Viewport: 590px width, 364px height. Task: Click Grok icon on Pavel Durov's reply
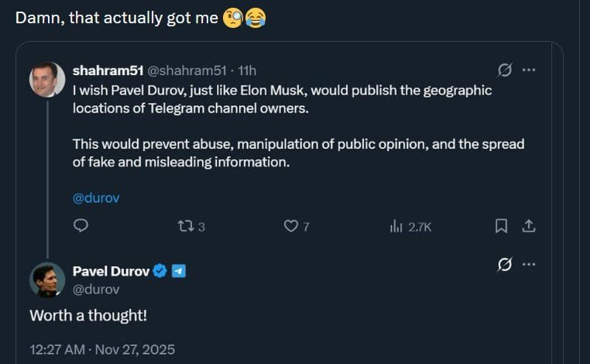coord(504,265)
